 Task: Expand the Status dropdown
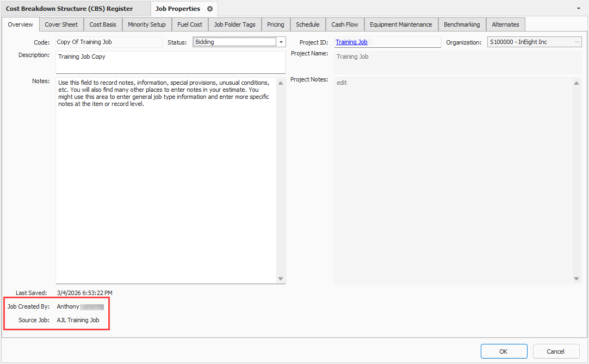pos(281,42)
